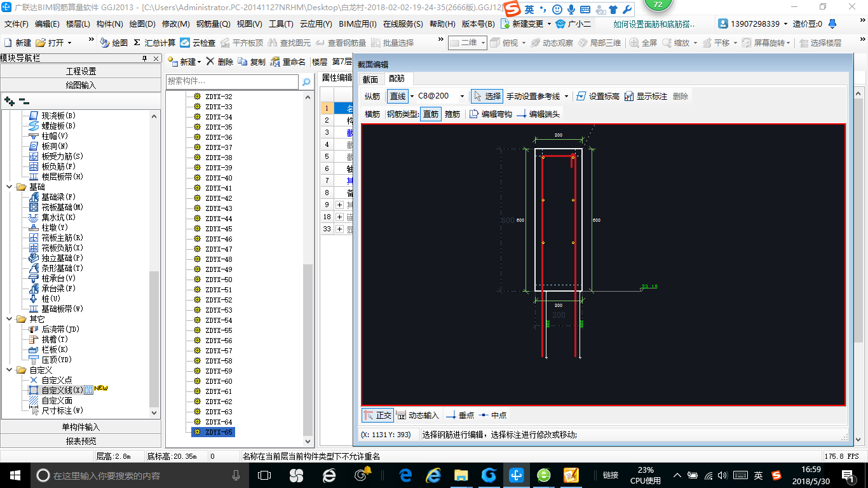The height and width of the screenshot is (488, 868).
Task: Click 显示标注 show annotation tool
Action: 646,96
